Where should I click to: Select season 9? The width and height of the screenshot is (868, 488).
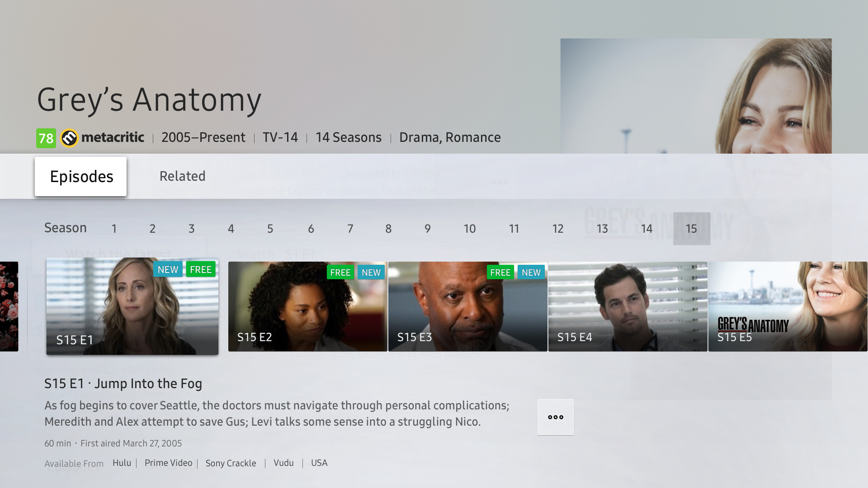[427, 229]
